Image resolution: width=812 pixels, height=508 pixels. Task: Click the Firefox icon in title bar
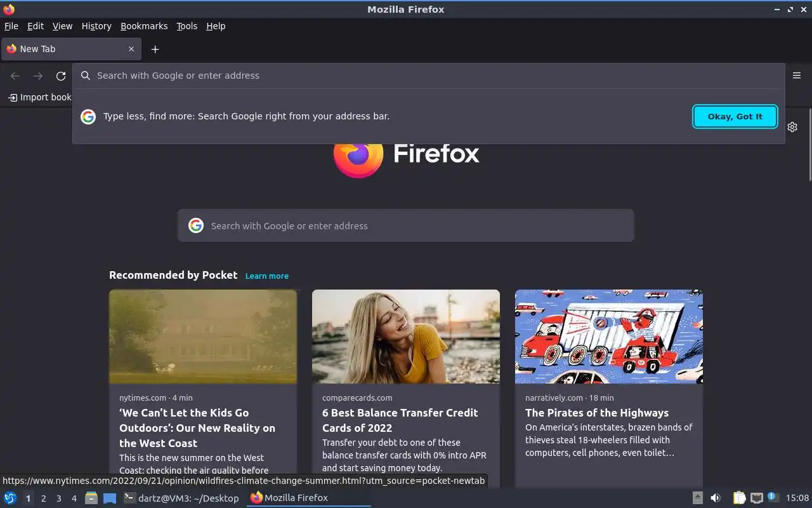pos(9,9)
